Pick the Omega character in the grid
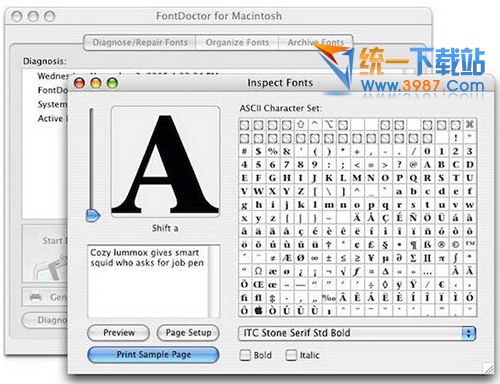The height and width of the screenshot is (384, 500). click(258, 271)
